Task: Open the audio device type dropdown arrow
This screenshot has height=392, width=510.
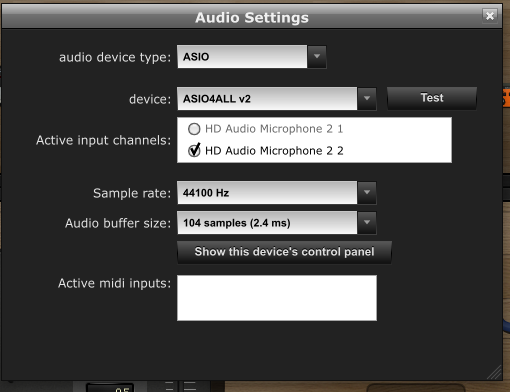Action: (317, 57)
